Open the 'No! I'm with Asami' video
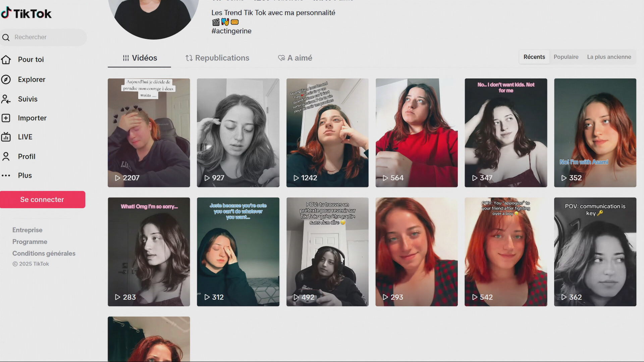Image resolution: width=644 pixels, height=362 pixels. pos(595,133)
